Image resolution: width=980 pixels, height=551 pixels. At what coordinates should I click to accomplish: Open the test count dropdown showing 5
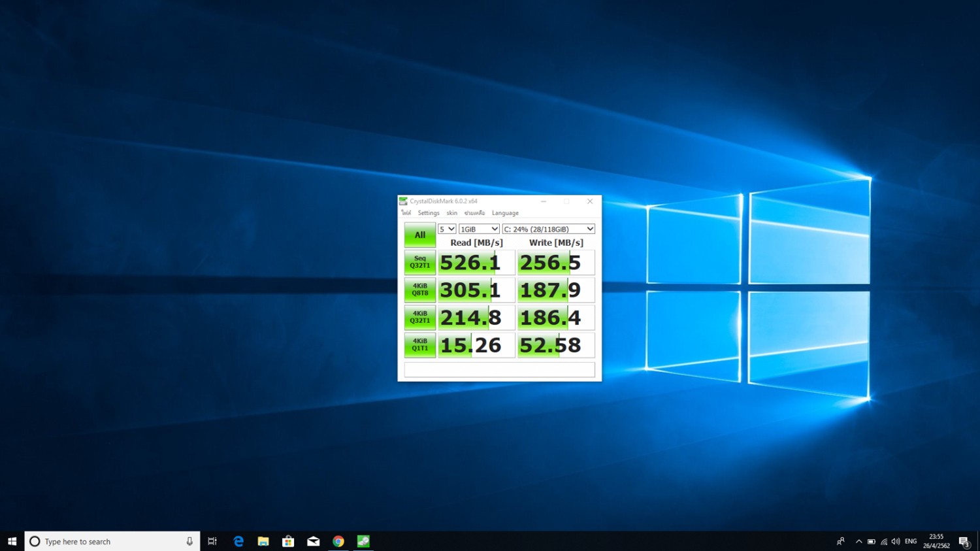[447, 229]
